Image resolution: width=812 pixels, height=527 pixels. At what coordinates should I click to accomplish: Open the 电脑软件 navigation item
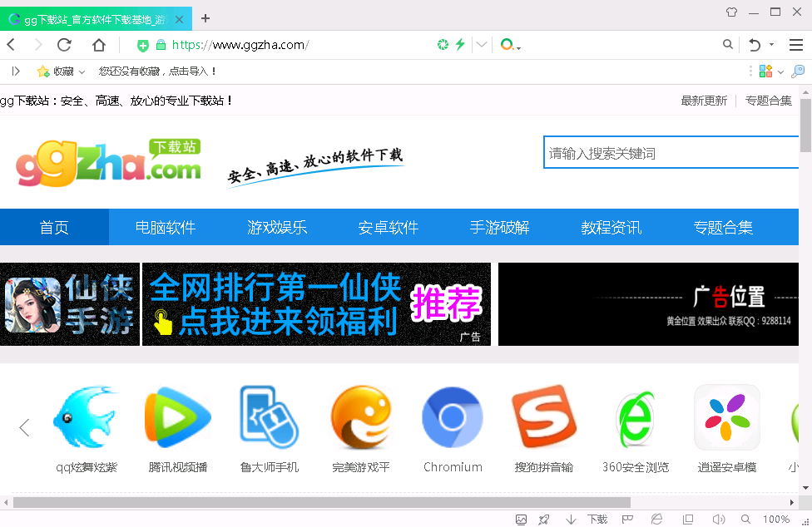166,227
